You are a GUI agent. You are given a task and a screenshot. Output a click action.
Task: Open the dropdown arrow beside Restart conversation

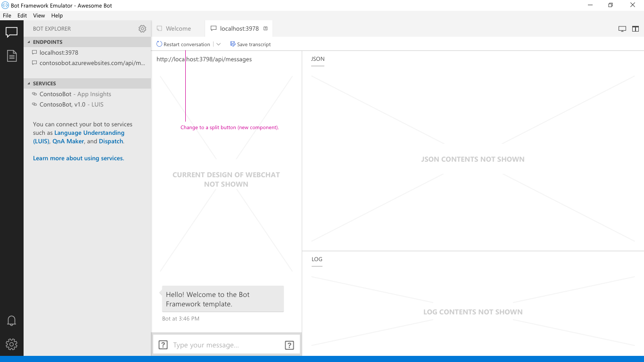click(x=218, y=44)
